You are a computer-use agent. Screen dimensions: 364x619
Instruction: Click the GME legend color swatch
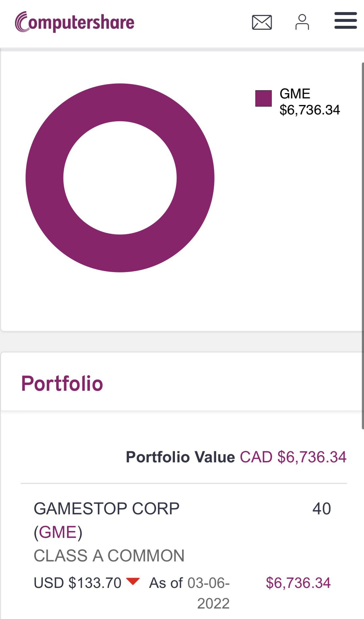coord(263,98)
